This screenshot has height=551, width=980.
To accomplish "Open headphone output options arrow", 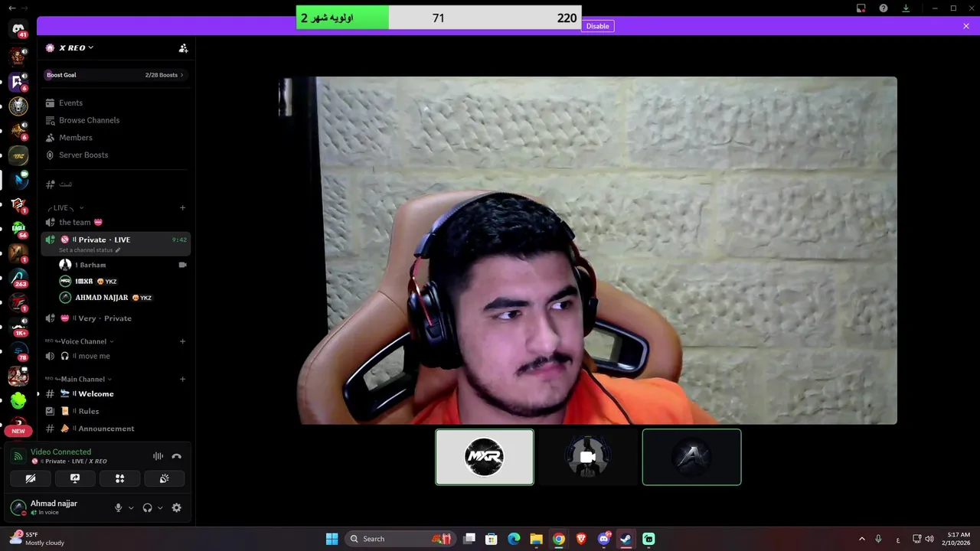I will coord(160,507).
